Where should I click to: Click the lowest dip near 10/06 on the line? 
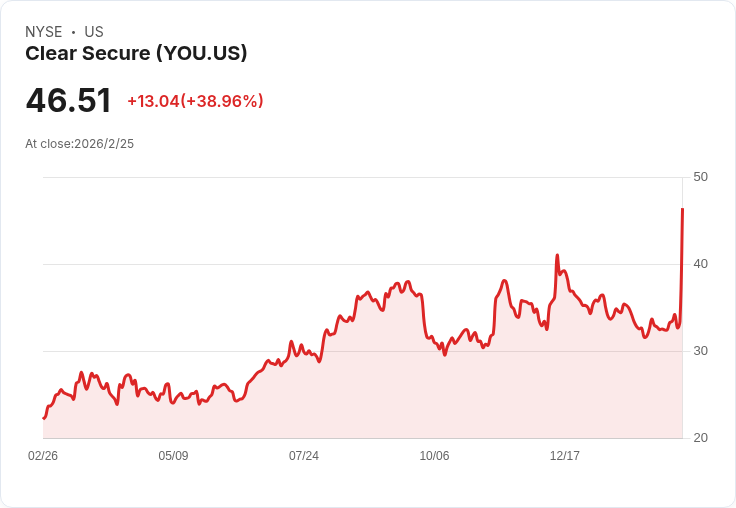point(445,354)
